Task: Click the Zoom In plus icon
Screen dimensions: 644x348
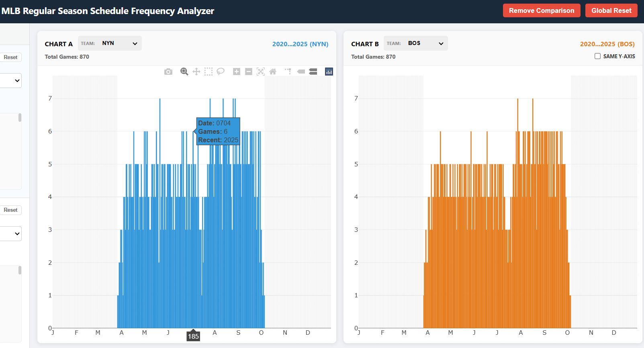Action: click(237, 72)
